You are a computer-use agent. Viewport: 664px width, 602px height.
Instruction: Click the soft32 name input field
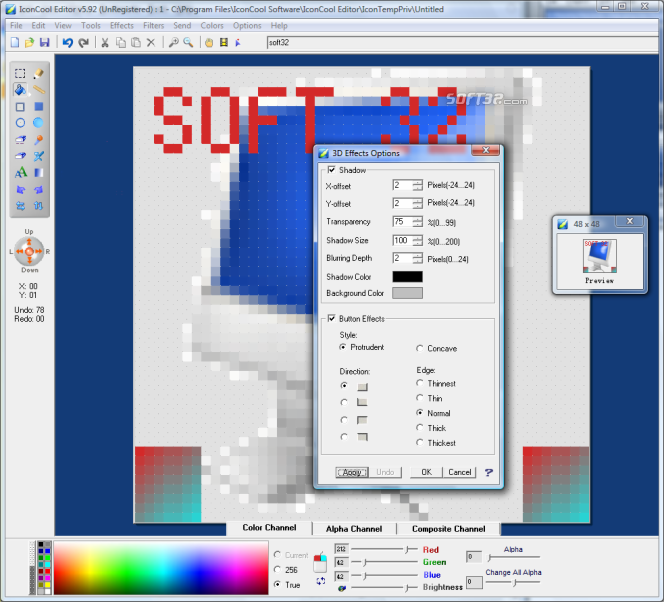coord(462,42)
